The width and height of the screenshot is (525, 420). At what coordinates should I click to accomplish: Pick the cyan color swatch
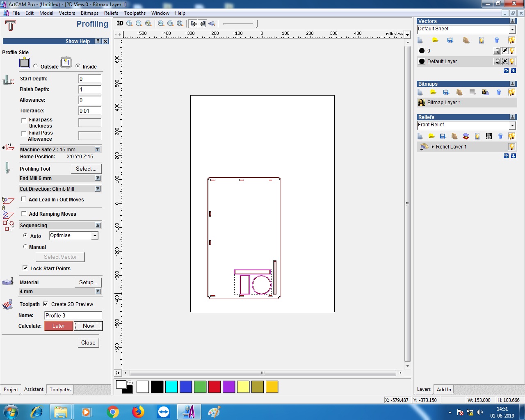pyautogui.click(x=171, y=387)
